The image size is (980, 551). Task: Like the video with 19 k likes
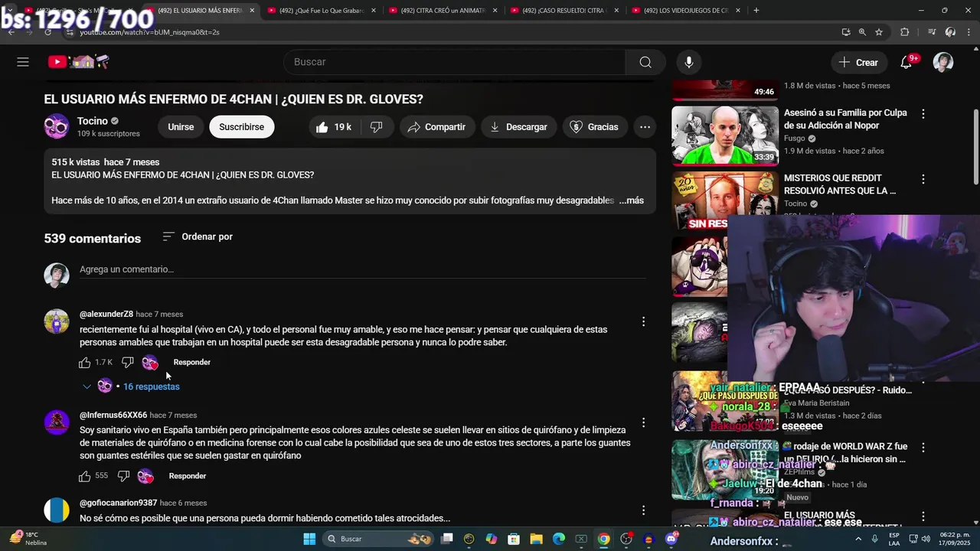pyautogui.click(x=334, y=127)
